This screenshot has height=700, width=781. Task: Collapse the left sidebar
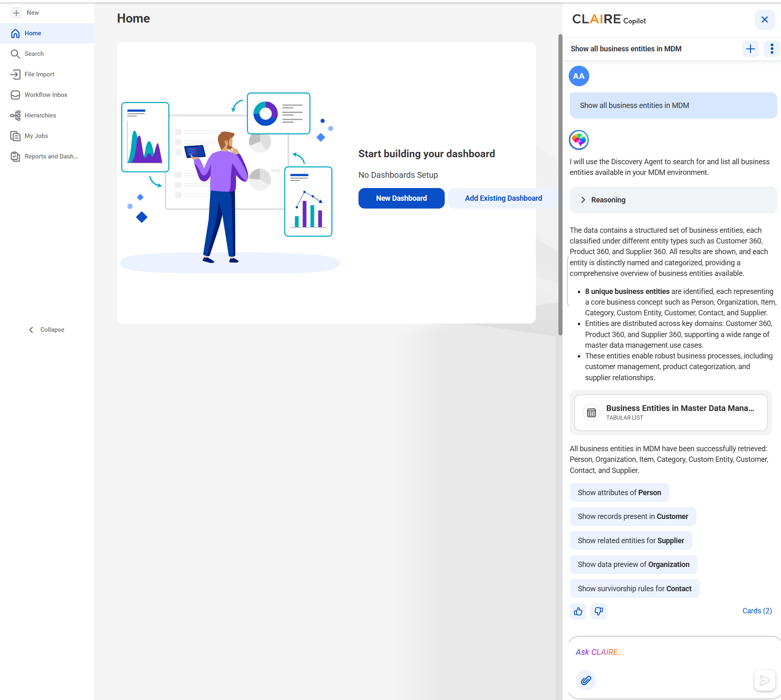tap(47, 330)
